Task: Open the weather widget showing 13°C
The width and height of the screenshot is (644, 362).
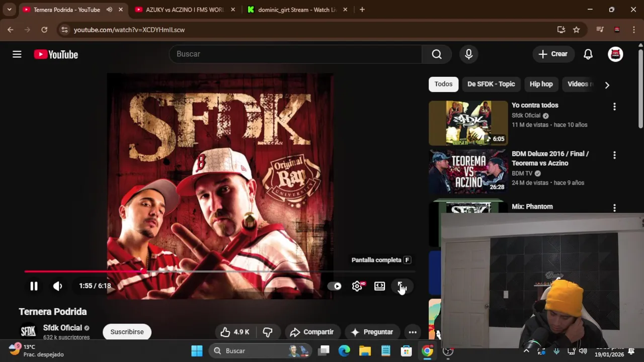Action: tap(37, 350)
